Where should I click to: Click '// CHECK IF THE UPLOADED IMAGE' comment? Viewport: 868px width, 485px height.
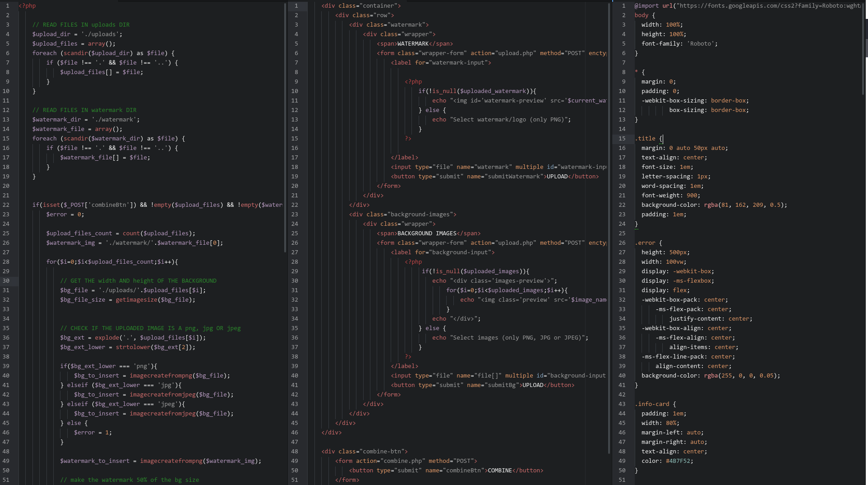point(150,328)
